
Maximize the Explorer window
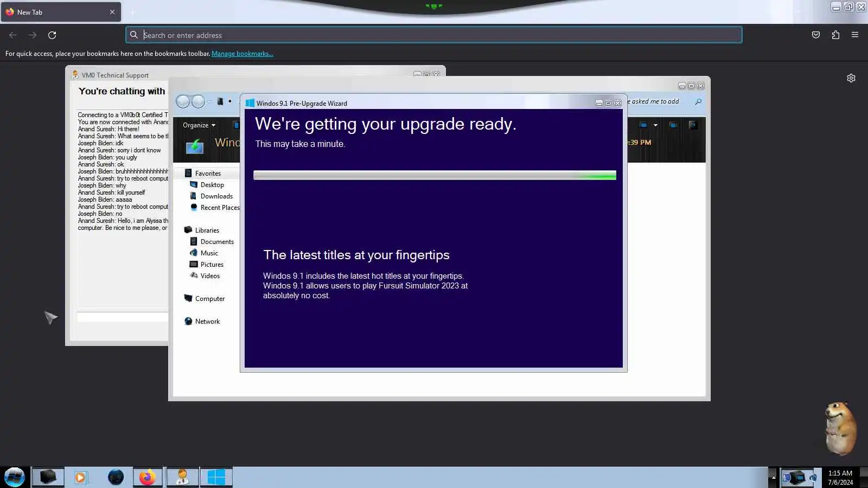pyautogui.click(x=691, y=86)
